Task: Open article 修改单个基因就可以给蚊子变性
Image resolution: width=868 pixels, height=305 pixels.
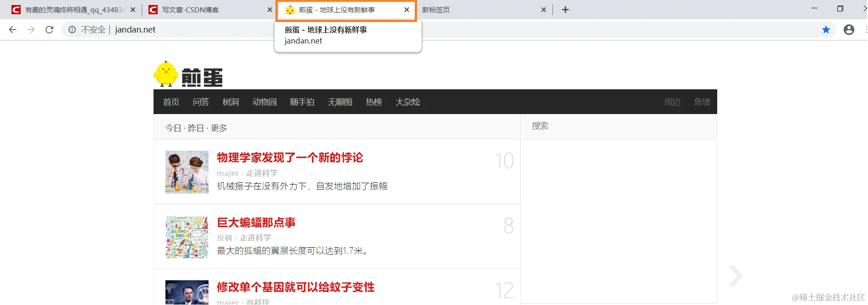Action: pyautogui.click(x=296, y=287)
